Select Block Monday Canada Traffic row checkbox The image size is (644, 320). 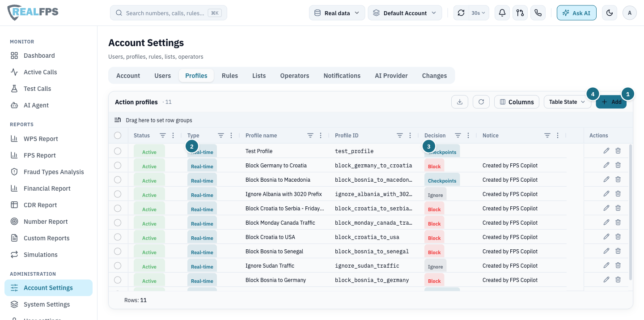point(118,223)
